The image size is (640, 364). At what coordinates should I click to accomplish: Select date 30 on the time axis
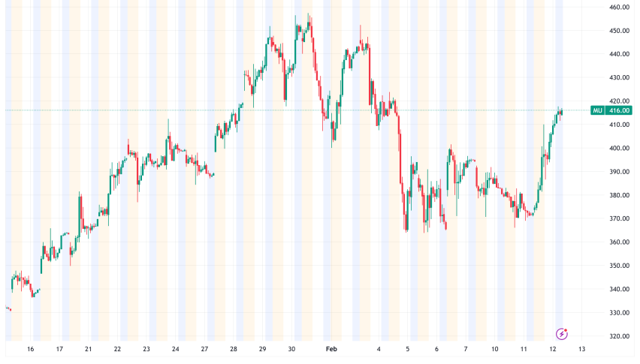coord(292,350)
